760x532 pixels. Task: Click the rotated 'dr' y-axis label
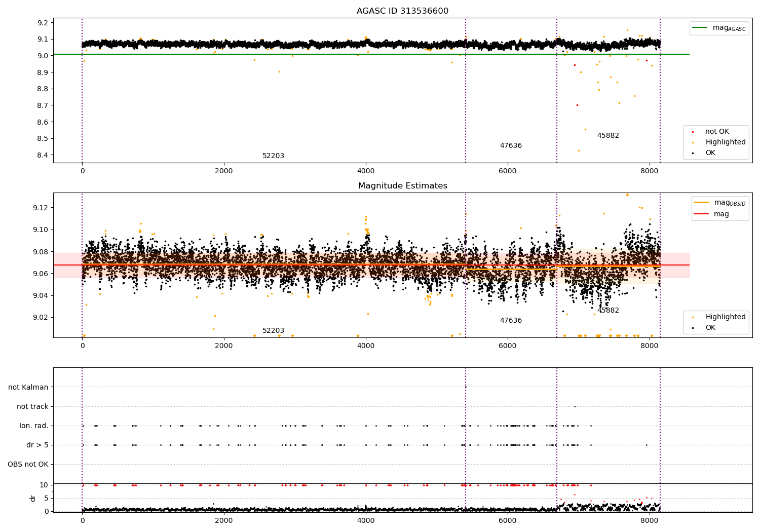33,498
